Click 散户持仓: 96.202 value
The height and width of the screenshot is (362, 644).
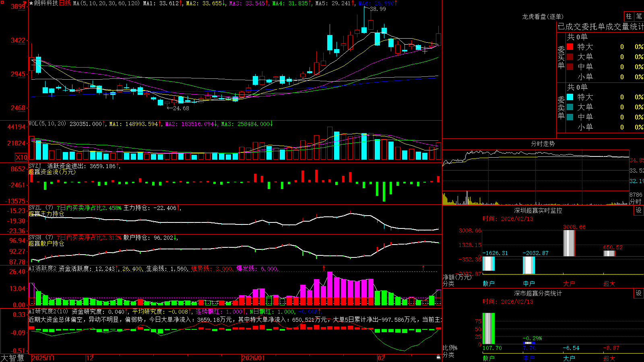149,238
